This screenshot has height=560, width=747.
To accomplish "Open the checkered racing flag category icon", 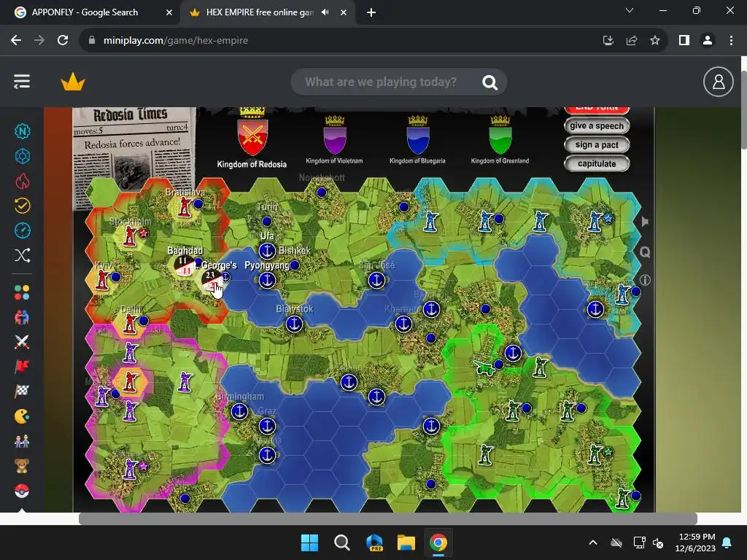I will [22, 391].
